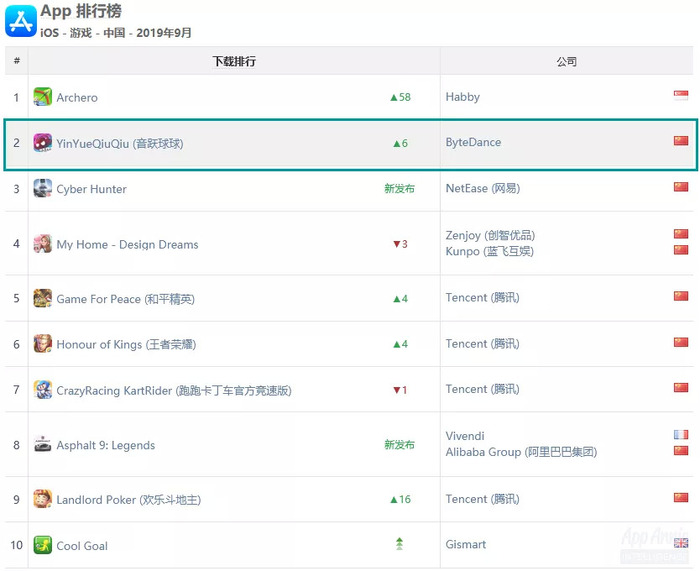The height and width of the screenshot is (571, 700).
Task: Open the Cool Goal app link
Action: pyautogui.click(x=82, y=546)
